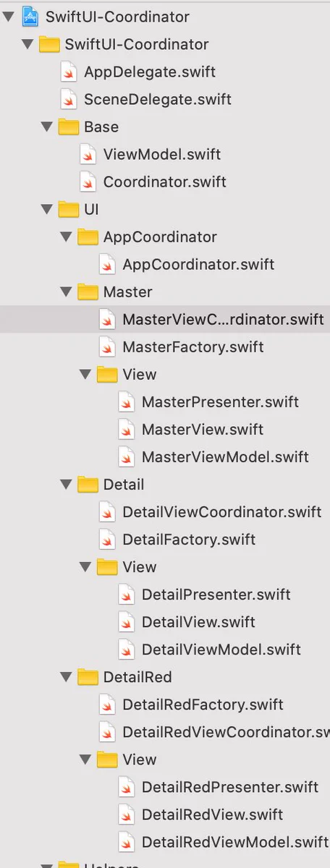Click the AppCoordinator folder icon
Image resolution: width=330 pixels, height=868 pixels.
coord(88,237)
